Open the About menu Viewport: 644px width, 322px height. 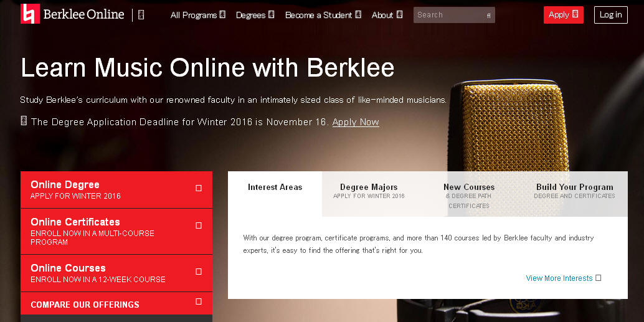click(387, 15)
